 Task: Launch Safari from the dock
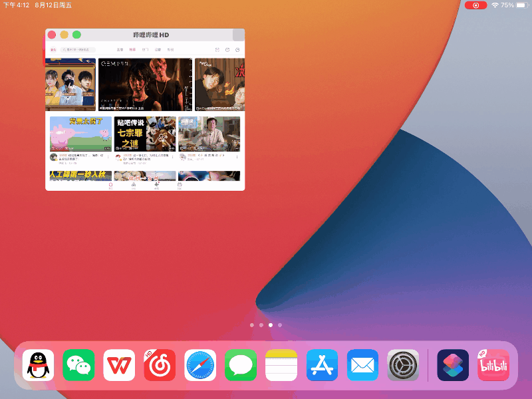[200, 364]
